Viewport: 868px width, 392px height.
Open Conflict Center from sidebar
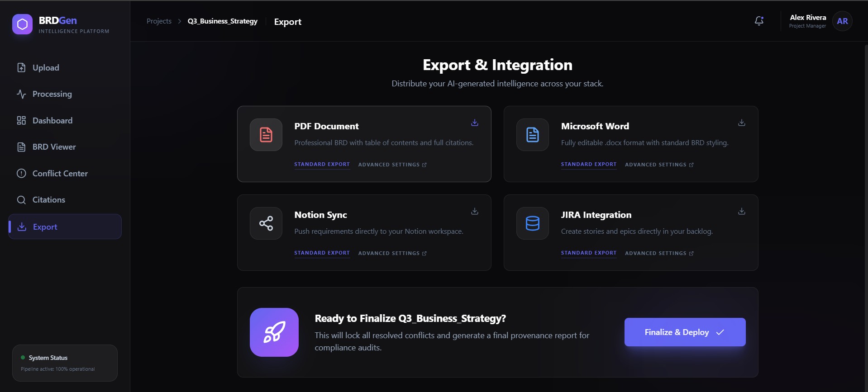click(65, 174)
